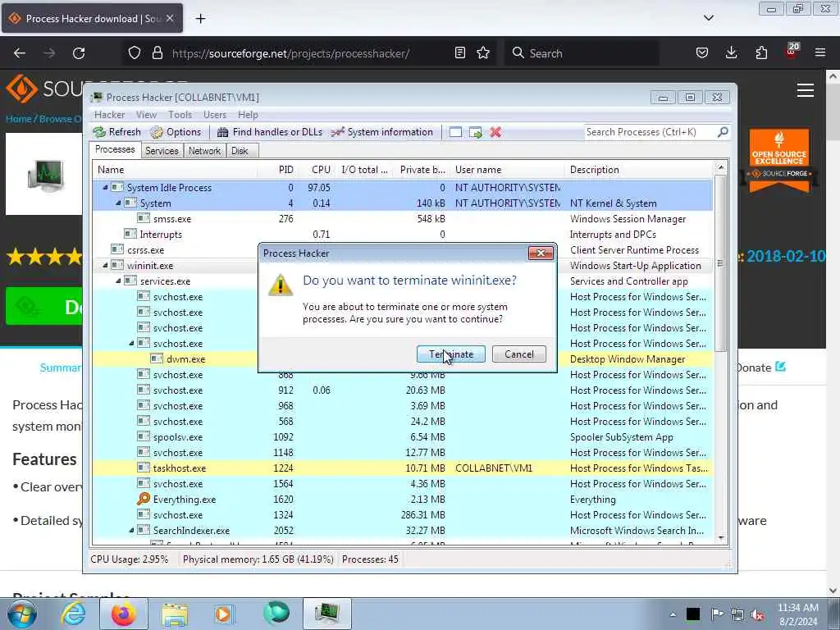Viewport: 840px width, 630px height.
Task: Click the taskbar volume tray icon
Action: pos(757,614)
